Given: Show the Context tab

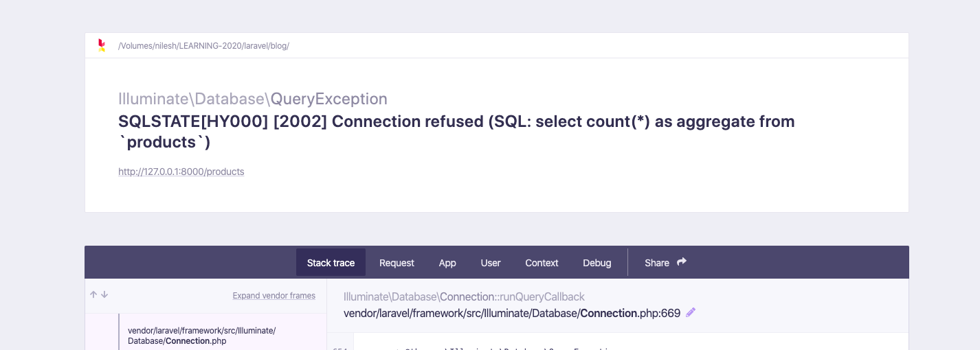Looking at the screenshot, I should (542, 263).
